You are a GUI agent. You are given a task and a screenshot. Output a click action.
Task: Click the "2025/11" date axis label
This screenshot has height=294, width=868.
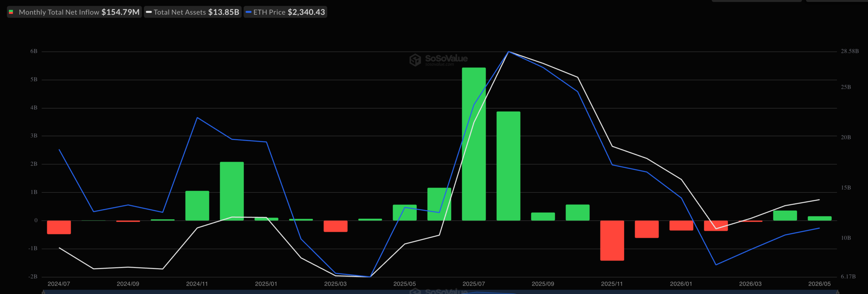click(612, 284)
